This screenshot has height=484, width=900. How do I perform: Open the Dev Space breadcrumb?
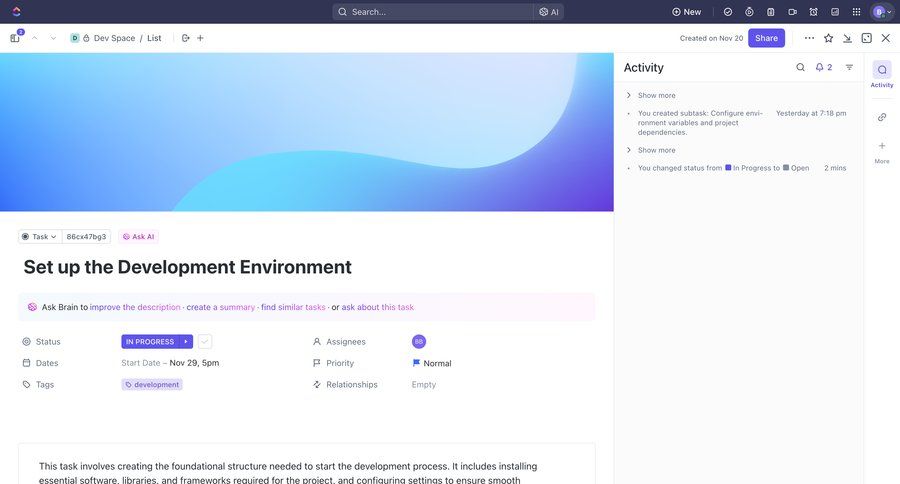click(114, 38)
